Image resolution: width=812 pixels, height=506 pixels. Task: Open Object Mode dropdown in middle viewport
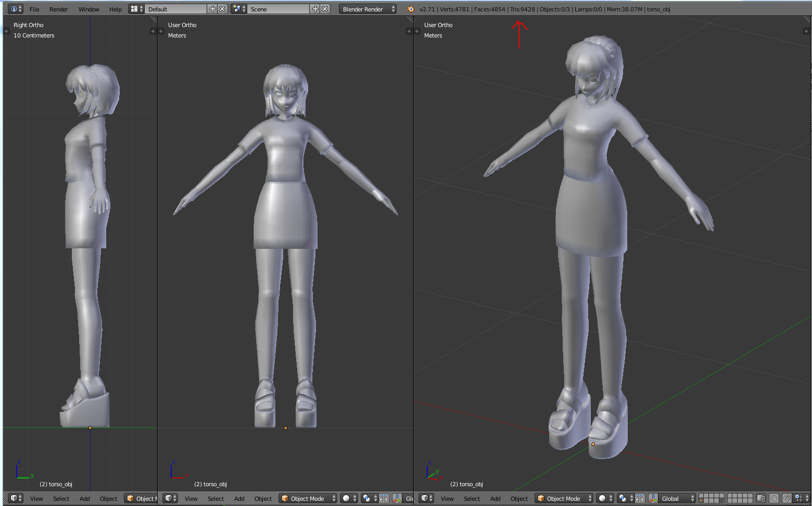[308, 498]
